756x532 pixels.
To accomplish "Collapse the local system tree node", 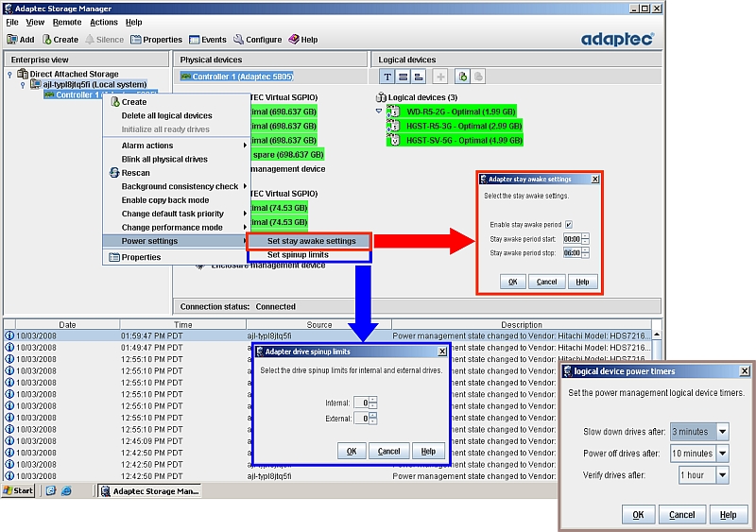I will [x=23, y=85].
